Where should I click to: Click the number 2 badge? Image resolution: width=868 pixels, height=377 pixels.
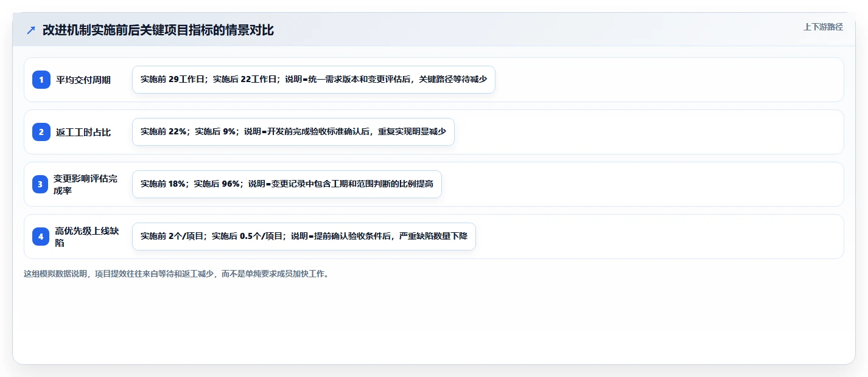[x=41, y=132]
